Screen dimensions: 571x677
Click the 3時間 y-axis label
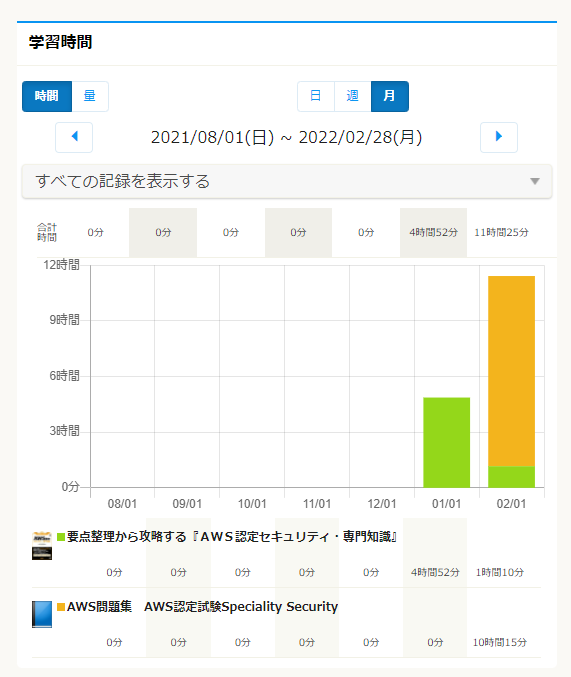pos(64,431)
